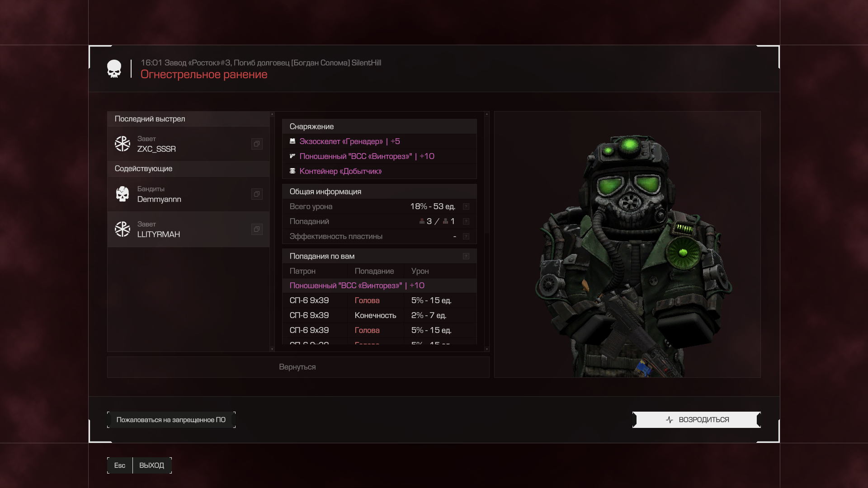Select LLITYRMAH assisting player entry
Screen dimensions: 868x488
click(x=189, y=229)
